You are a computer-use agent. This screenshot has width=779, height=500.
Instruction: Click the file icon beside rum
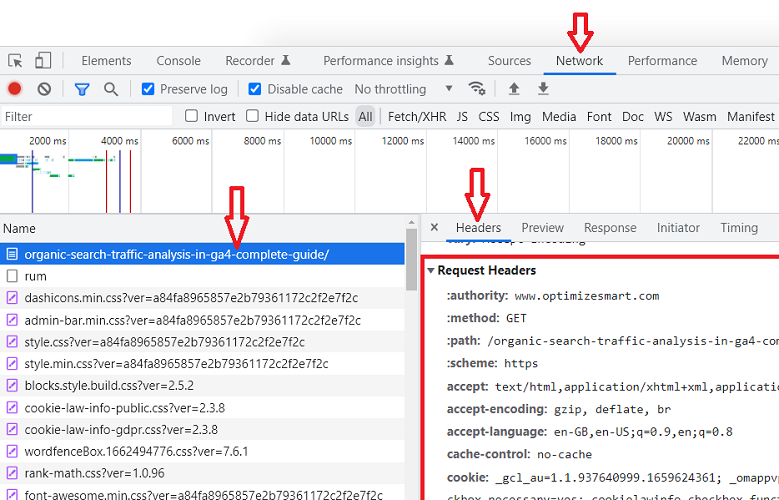pyautogui.click(x=12, y=276)
